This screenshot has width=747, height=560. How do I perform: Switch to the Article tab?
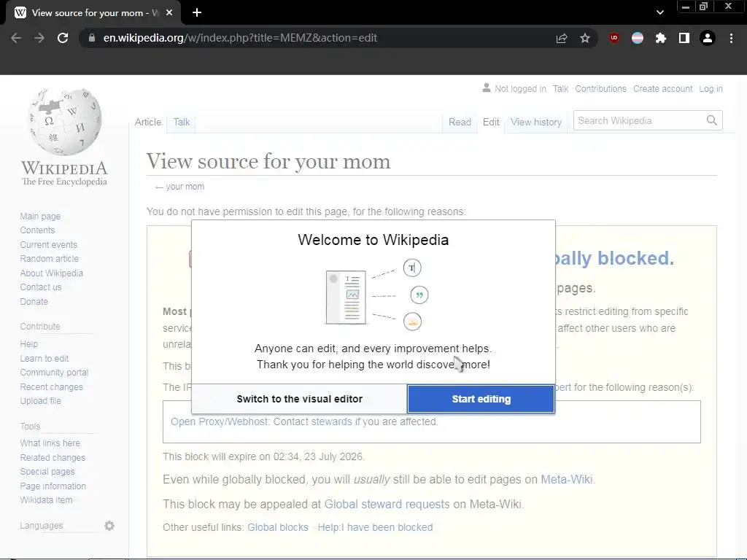click(147, 122)
